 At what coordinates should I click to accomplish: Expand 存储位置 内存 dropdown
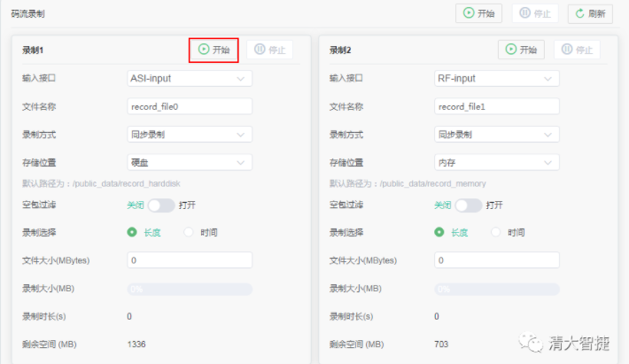click(x=497, y=162)
